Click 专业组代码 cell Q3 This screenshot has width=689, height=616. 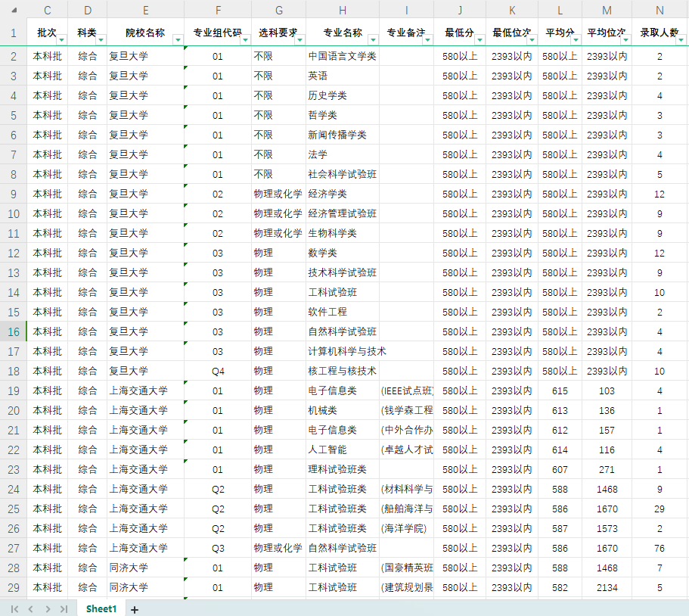pos(218,548)
